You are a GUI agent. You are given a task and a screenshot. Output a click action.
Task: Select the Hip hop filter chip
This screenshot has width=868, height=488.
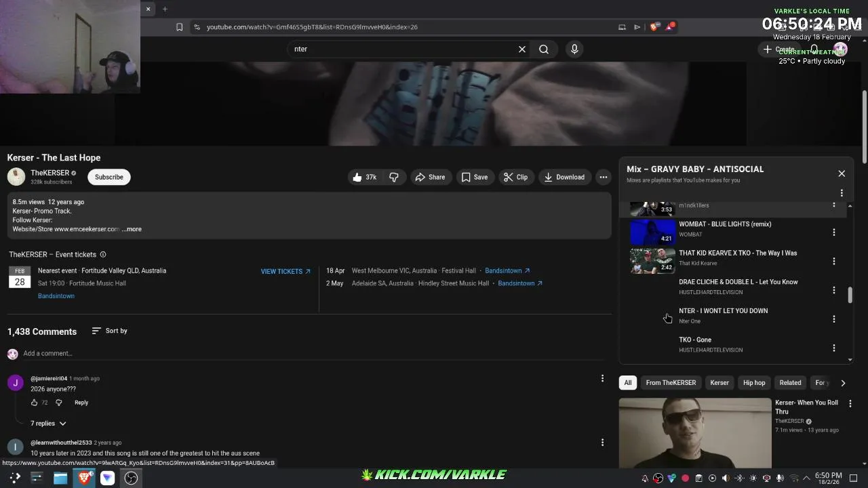pyautogui.click(x=754, y=383)
